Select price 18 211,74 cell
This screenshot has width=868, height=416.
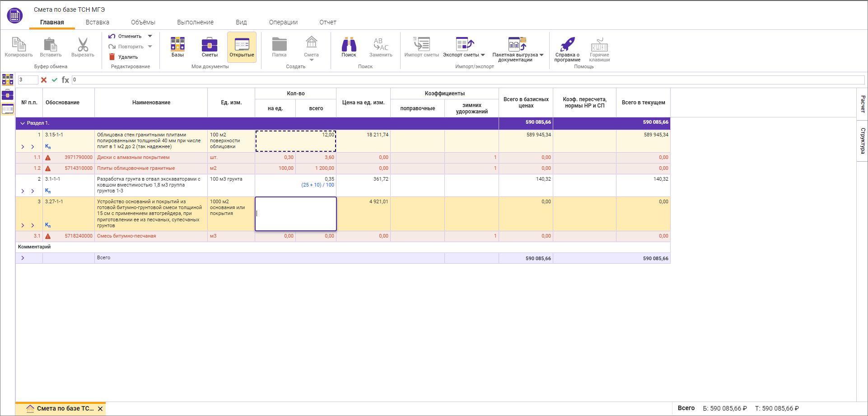(363, 141)
